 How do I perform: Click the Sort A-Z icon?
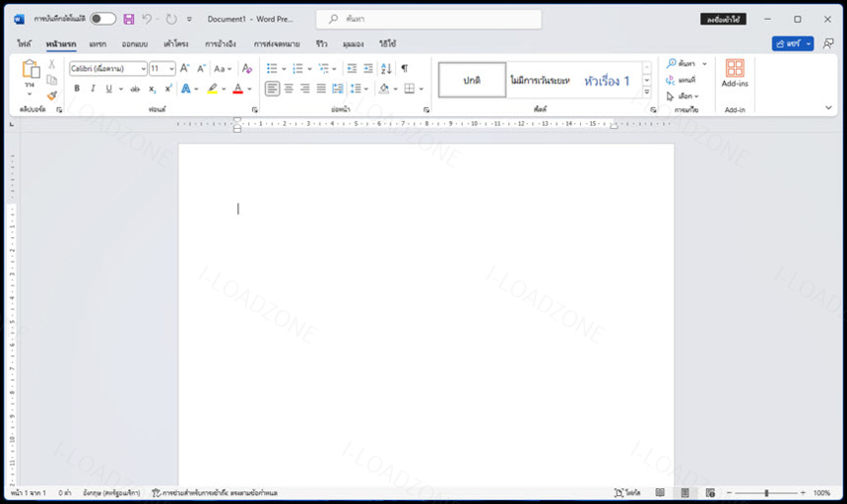386,69
